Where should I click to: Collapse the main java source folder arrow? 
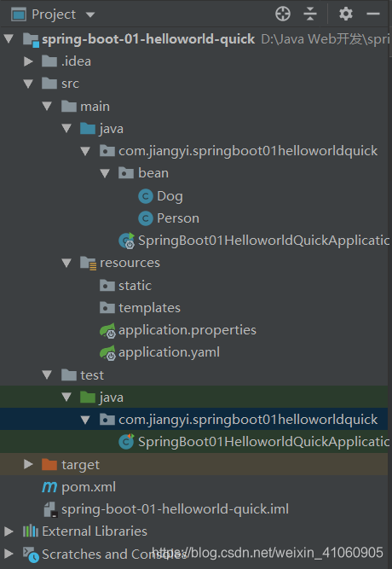[66, 129]
